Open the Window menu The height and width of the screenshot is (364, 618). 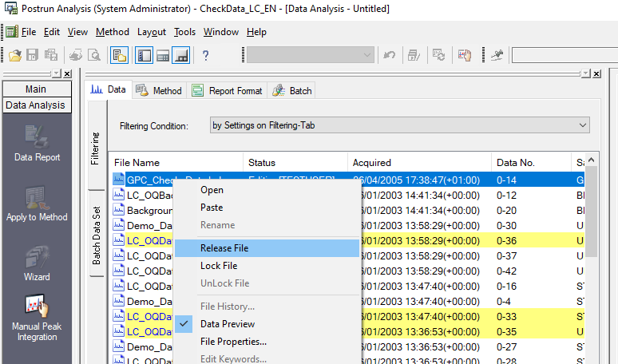point(220,32)
